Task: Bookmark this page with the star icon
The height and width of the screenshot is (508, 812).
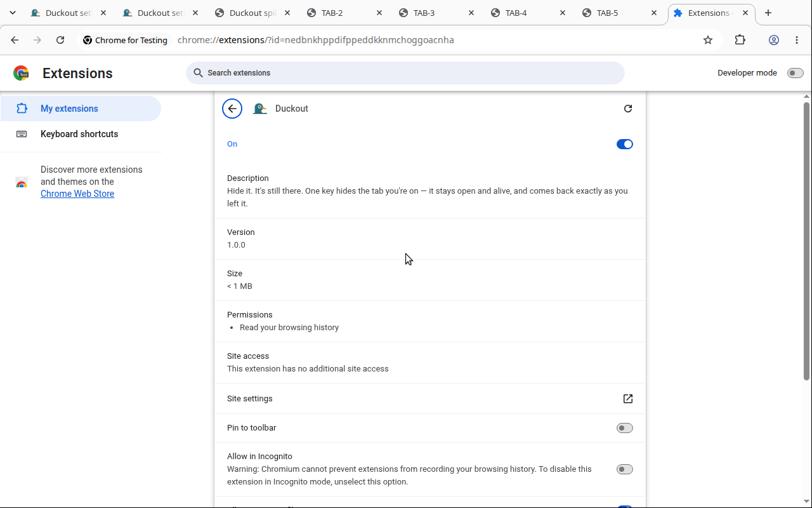Action: 708,40
